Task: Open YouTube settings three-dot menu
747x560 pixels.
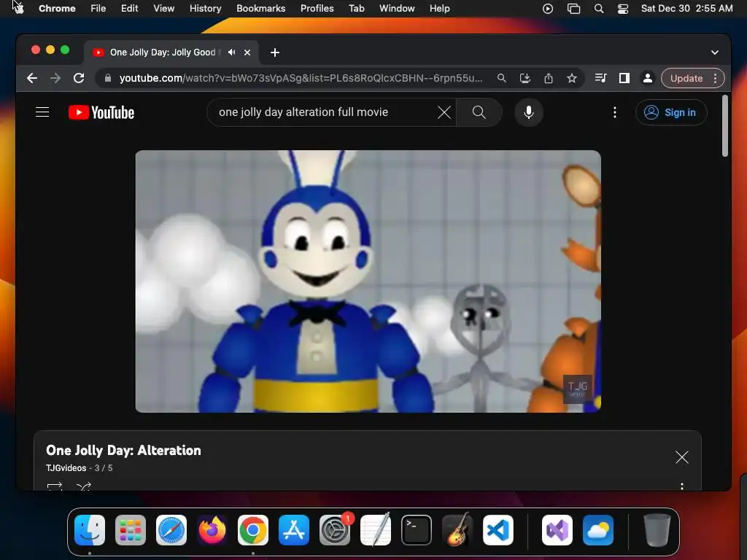Action: (x=614, y=112)
